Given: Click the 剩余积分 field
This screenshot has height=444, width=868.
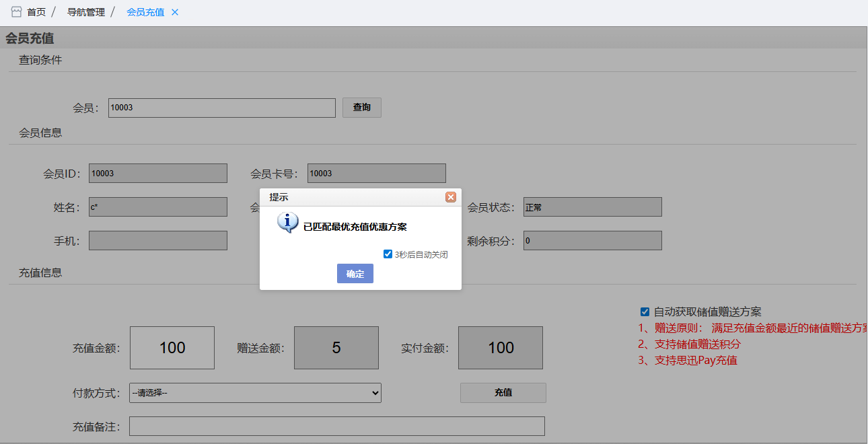Looking at the screenshot, I should [592, 240].
